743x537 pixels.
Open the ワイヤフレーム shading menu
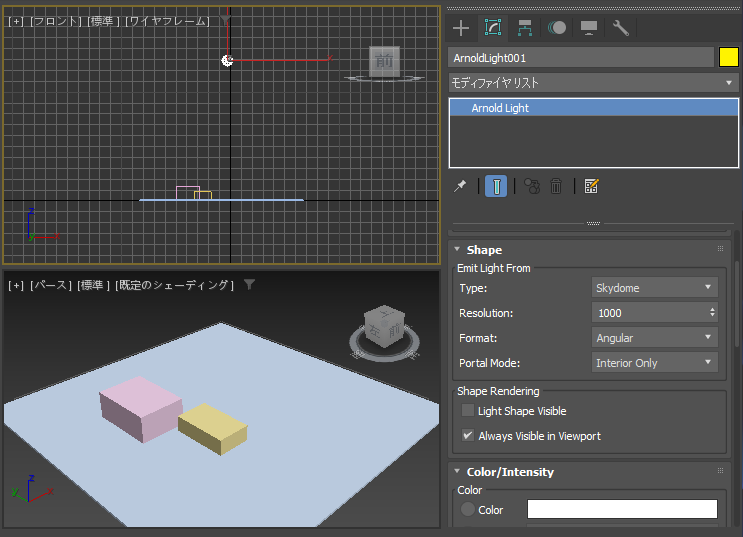167,21
